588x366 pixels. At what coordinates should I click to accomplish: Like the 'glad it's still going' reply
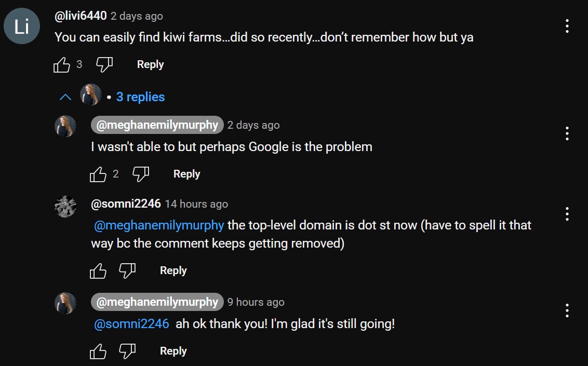tap(98, 351)
